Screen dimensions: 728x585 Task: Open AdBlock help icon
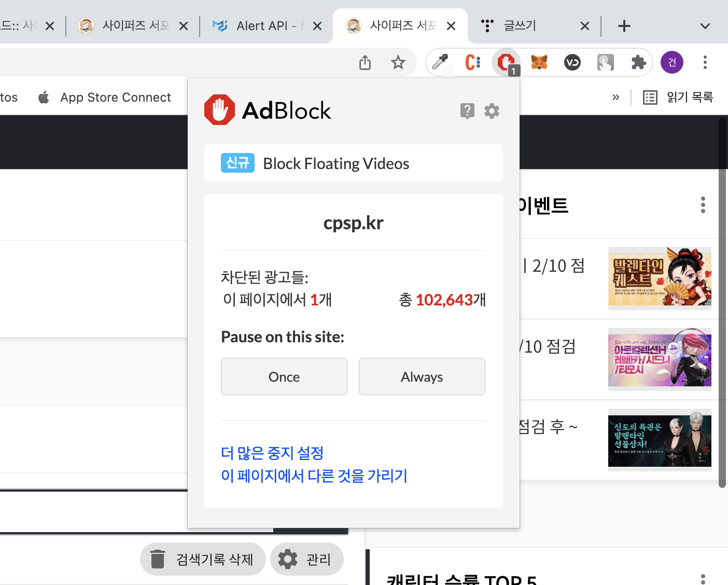click(467, 110)
